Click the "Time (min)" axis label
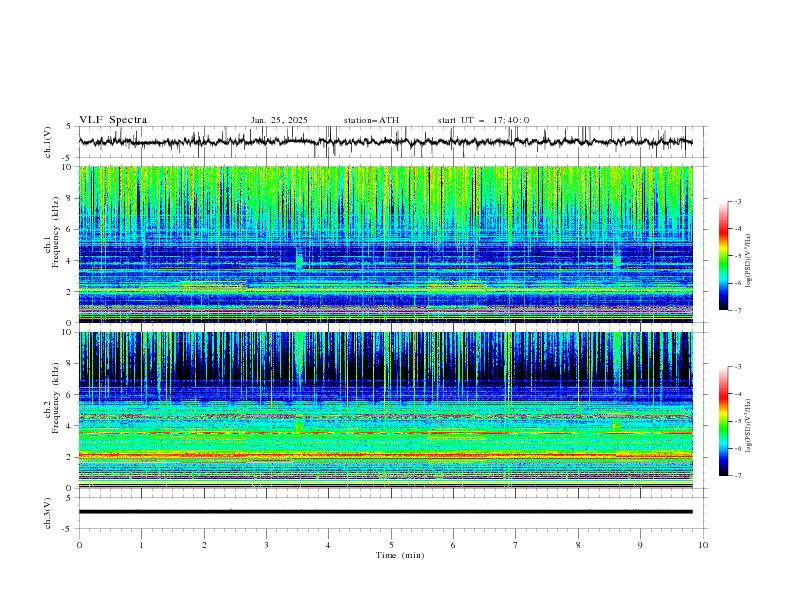 tap(400, 555)
